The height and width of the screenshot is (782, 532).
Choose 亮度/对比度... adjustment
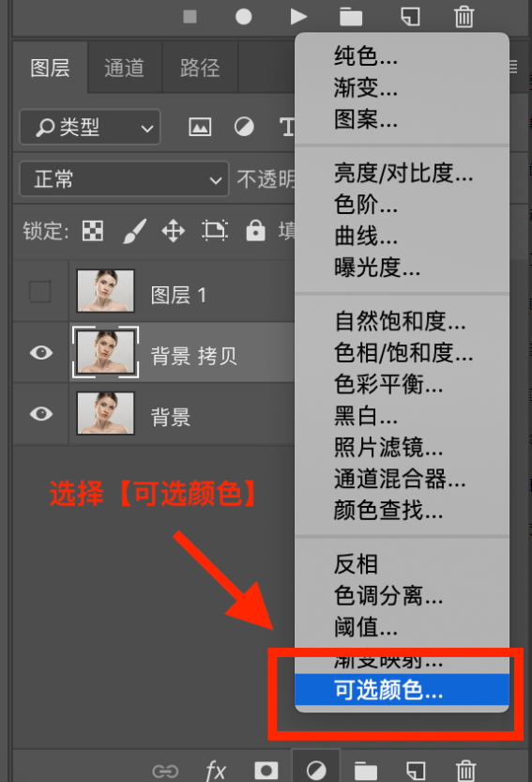tap(402, 173)
